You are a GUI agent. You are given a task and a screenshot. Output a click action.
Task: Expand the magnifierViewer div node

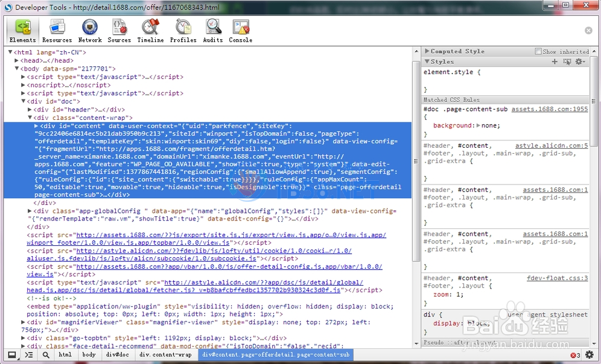coord(24,322)
